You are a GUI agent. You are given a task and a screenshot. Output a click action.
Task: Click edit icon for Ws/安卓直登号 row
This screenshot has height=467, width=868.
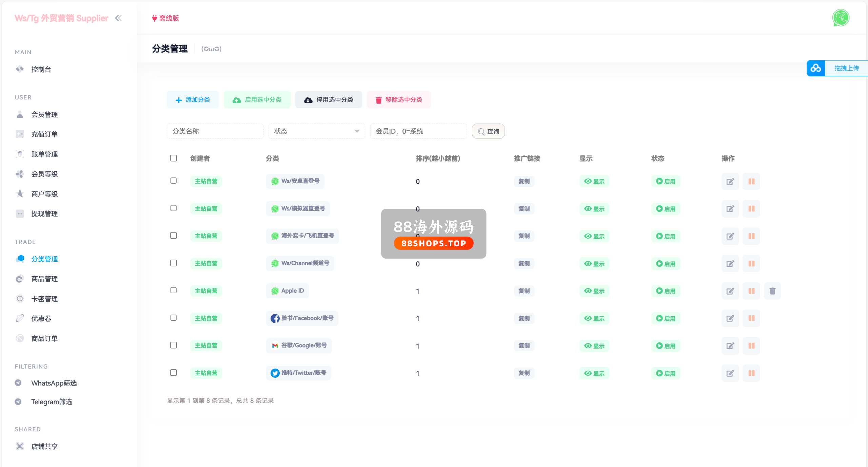click(730, 181)
